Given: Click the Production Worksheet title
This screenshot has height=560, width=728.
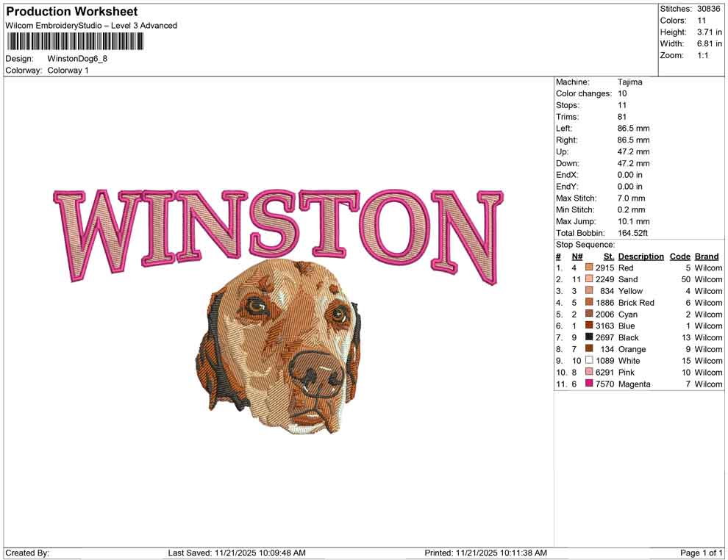Looking at the screenshot, I should click(x=71, y=11).
